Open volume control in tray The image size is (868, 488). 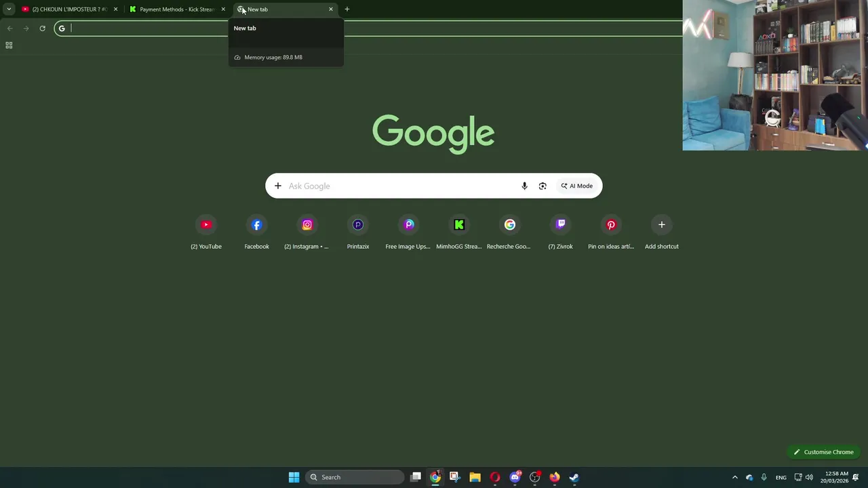pos(809,477)
